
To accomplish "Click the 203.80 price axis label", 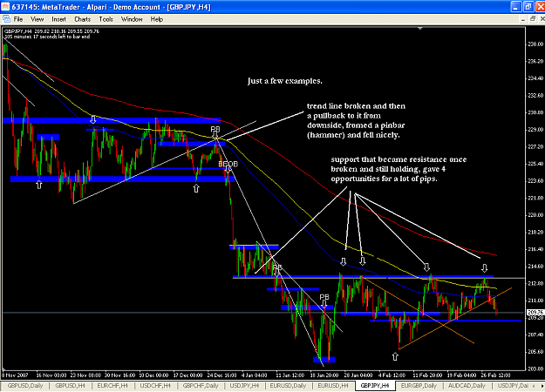I will pos(535,368).
